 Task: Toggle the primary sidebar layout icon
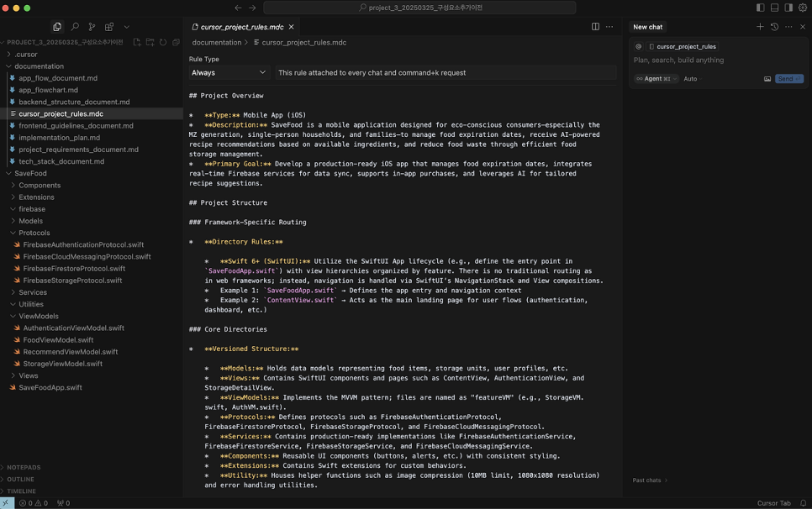click(760, 8)
